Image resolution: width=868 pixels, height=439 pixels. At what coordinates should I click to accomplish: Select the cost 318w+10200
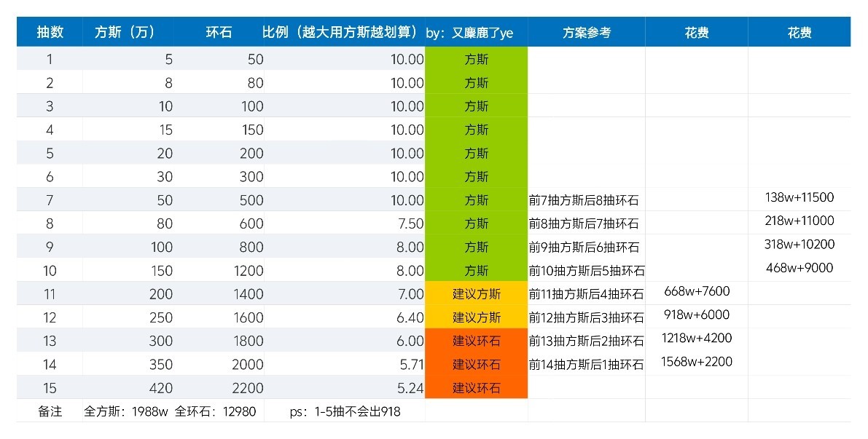(799, 245)
